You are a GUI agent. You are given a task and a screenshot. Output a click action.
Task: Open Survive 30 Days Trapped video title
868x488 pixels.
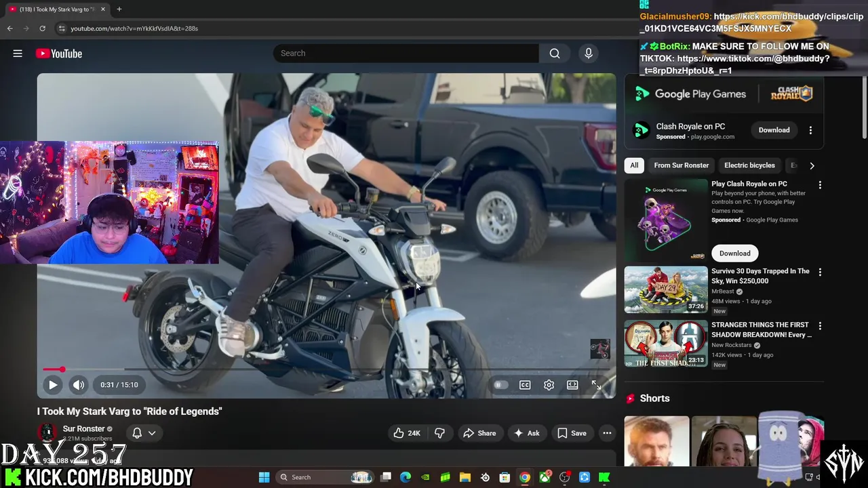(x=760, y=276)
